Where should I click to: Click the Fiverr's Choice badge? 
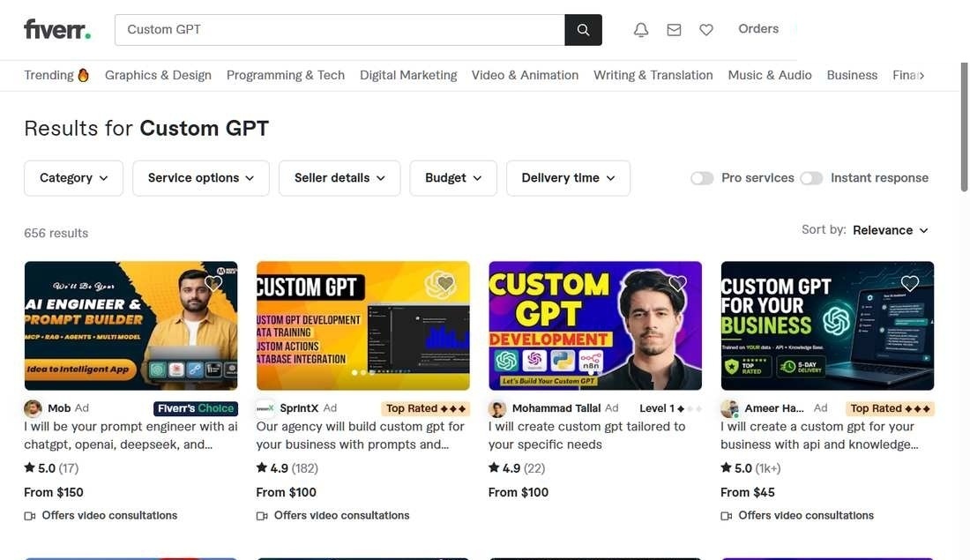(196, 408)
